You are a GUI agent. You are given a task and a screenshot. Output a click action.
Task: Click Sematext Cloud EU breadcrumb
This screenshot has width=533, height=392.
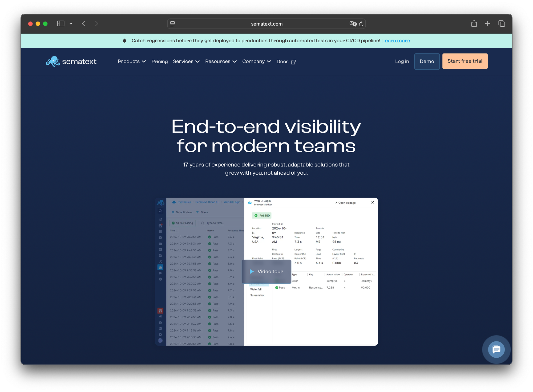[x=207, y=202]
